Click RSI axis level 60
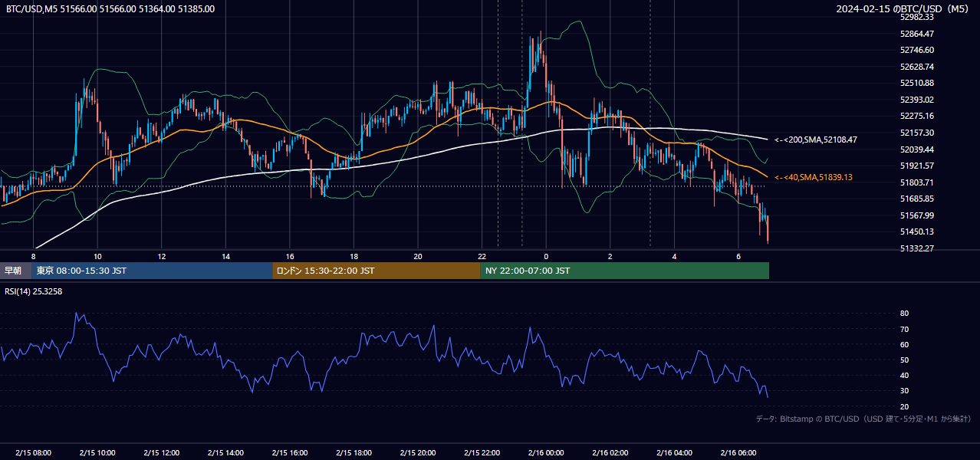The image size is (980, 460). coord(904,344)
